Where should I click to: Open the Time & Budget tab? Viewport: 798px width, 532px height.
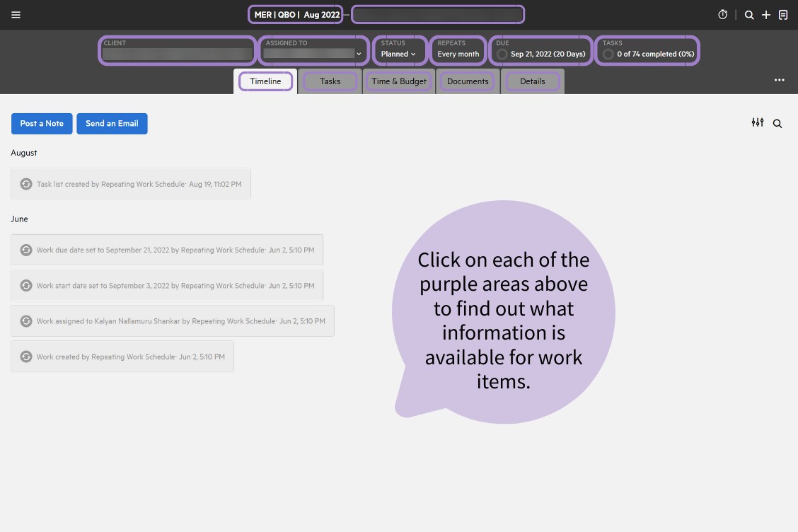click(x=398, y=81)
